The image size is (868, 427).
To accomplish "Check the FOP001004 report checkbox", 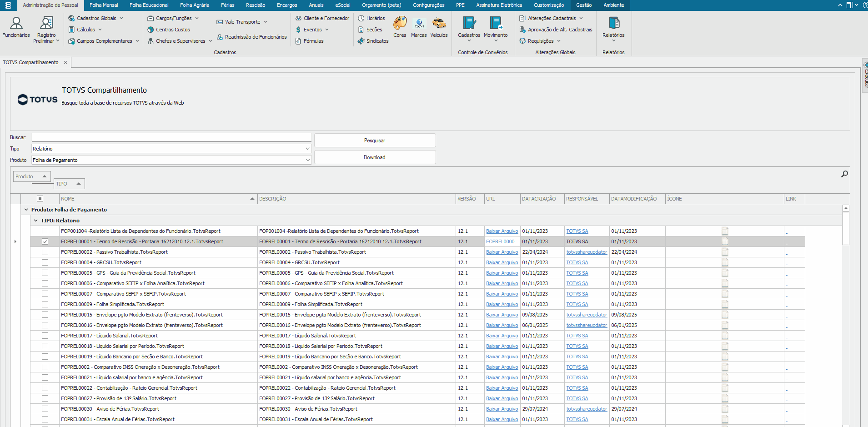I will click(45, 231).
